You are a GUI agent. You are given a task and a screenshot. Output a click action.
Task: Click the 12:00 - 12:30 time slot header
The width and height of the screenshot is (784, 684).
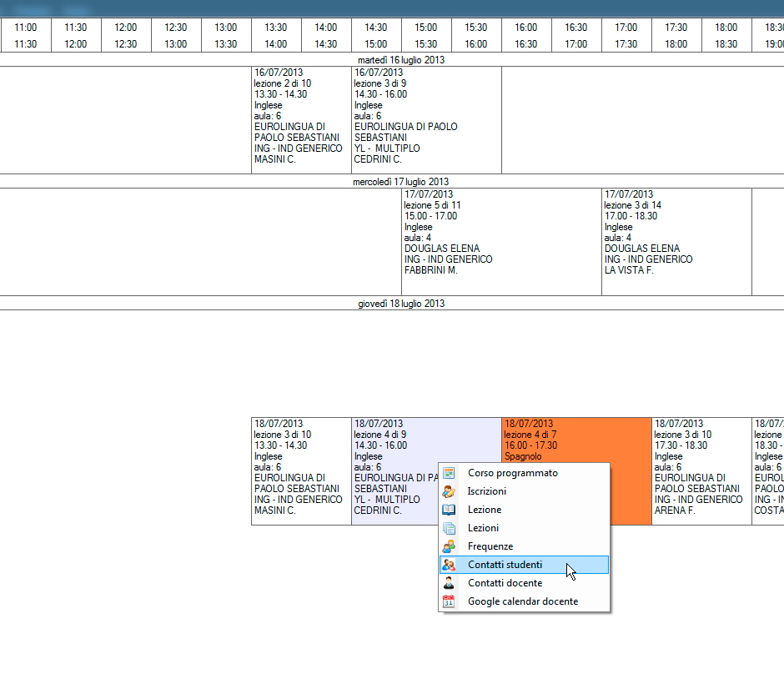pos(126,36)
